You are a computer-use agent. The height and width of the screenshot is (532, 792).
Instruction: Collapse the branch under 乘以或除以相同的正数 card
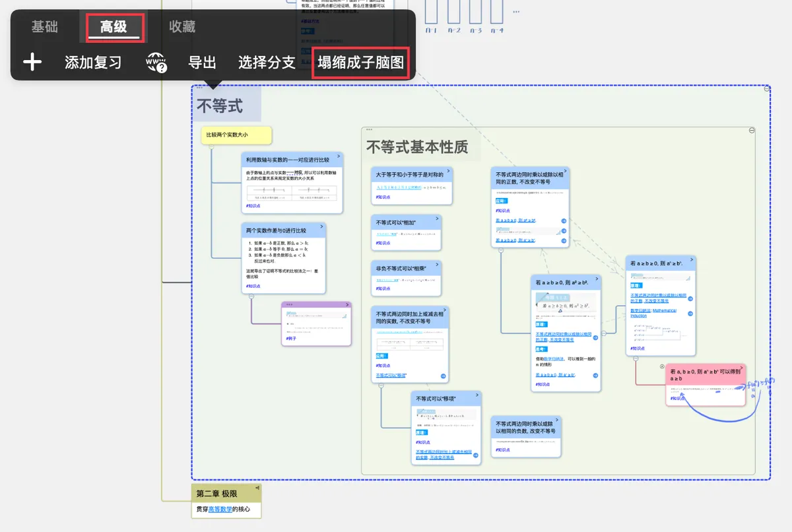[x=501, y=251]
